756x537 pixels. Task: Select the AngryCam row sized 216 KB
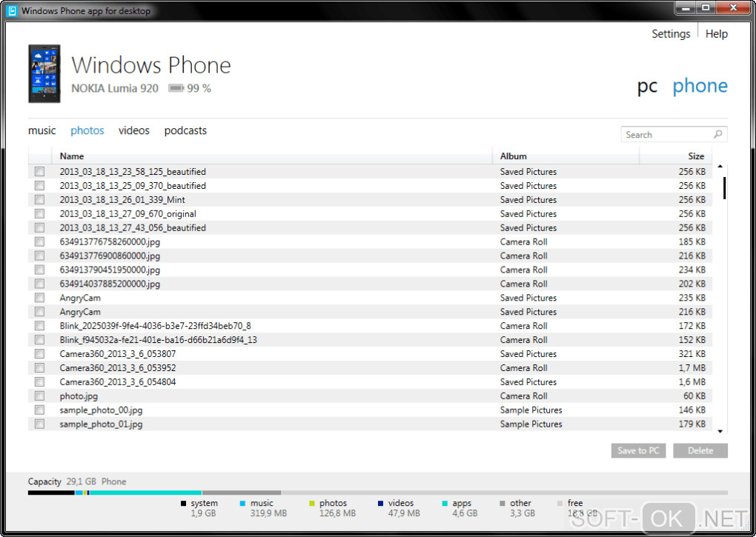click(370, 312)
